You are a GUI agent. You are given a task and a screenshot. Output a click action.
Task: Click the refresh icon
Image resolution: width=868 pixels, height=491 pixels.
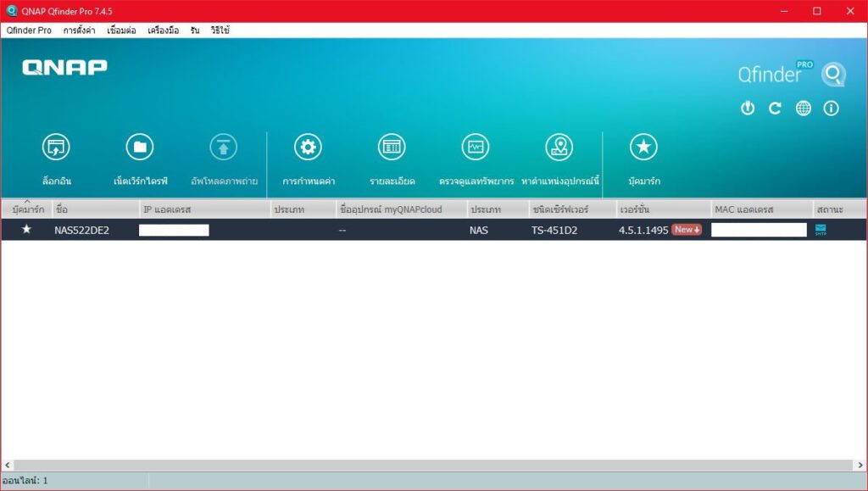coord(775,108)
